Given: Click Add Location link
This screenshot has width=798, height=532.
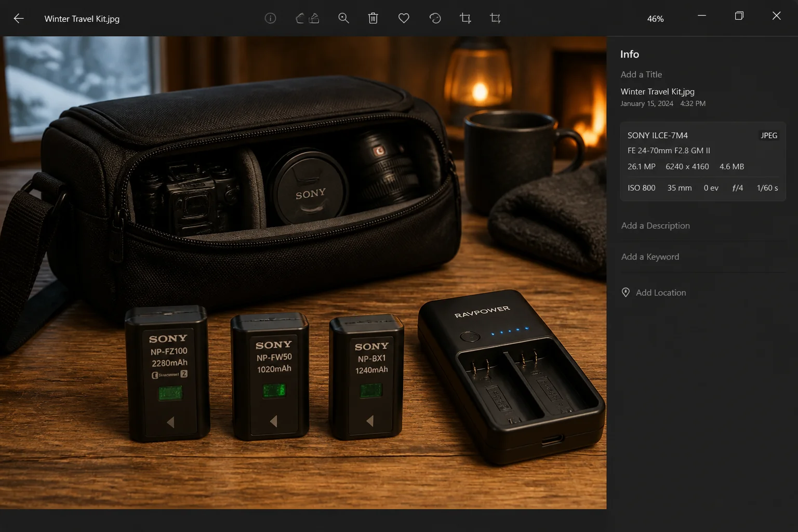Looking at the screenshot, I should 661,292.
